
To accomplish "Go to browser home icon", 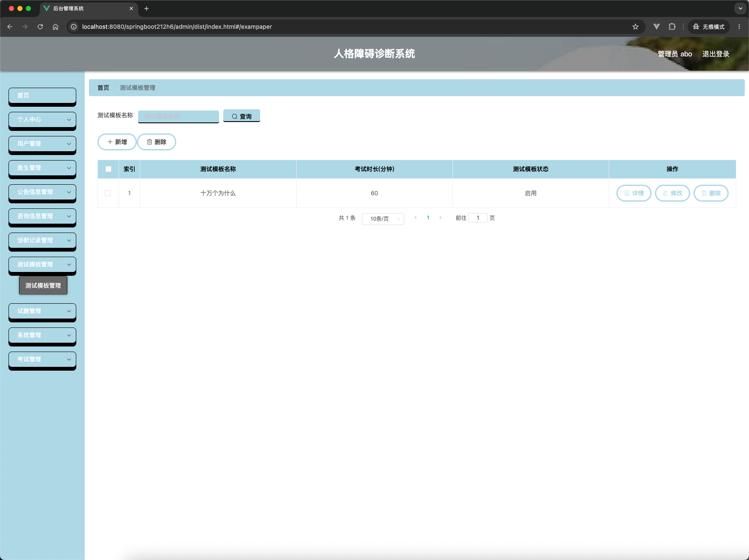I will (55, 27).
